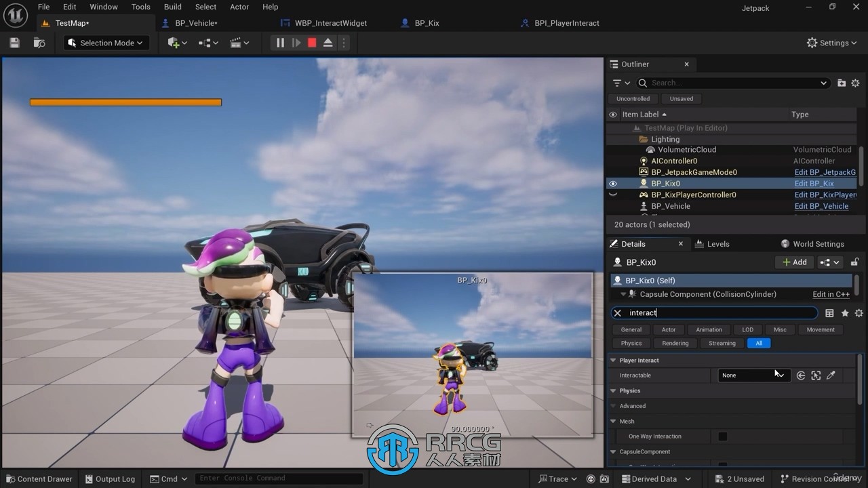Create a new folder in the Outliner
The height and width of the screenshot is (488, 868).
click(842, 83)
